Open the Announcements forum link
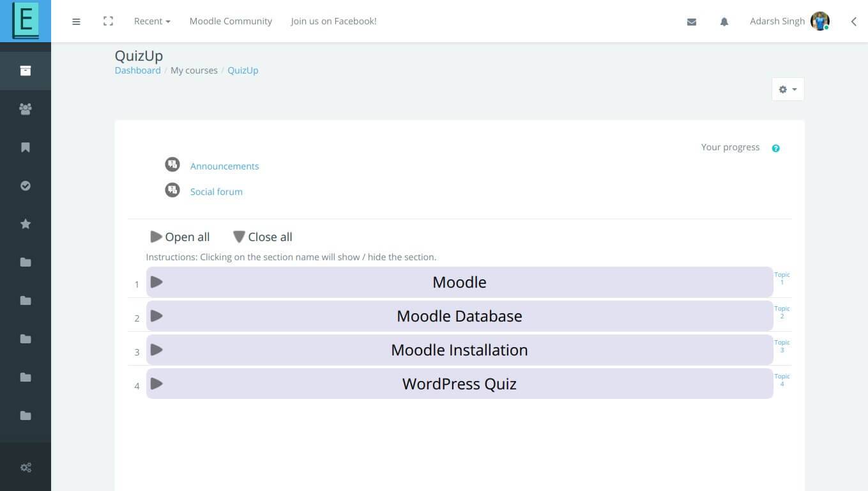This screenshot has width=868, height=491. 224,166
